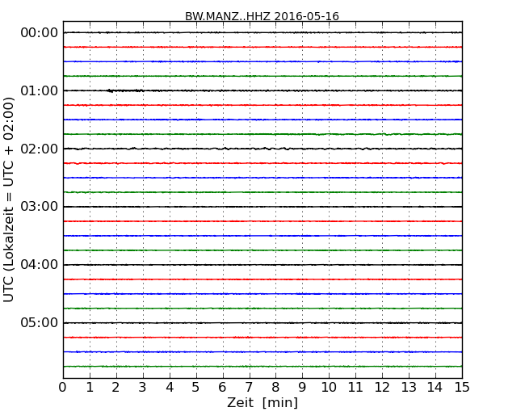Click the x-axis tick label 13
Screen dimensions: 525x420
409,388
